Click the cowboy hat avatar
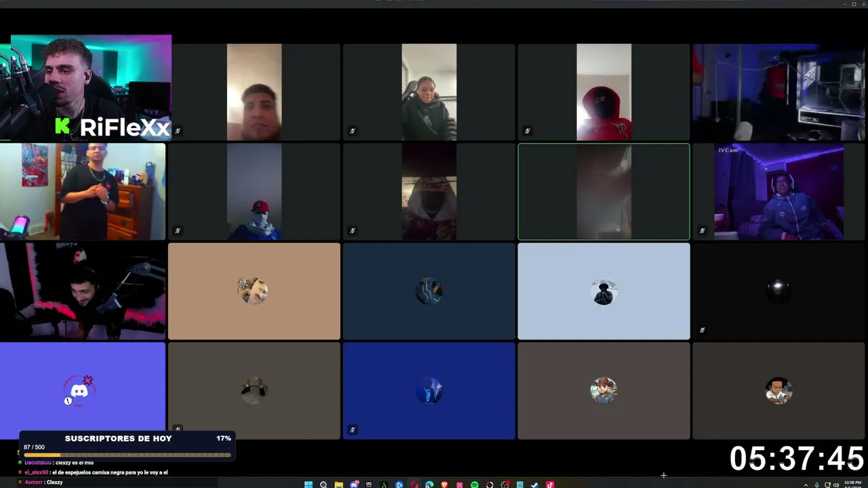The height and width of the screenshot is (488, 868). (604, 390)
